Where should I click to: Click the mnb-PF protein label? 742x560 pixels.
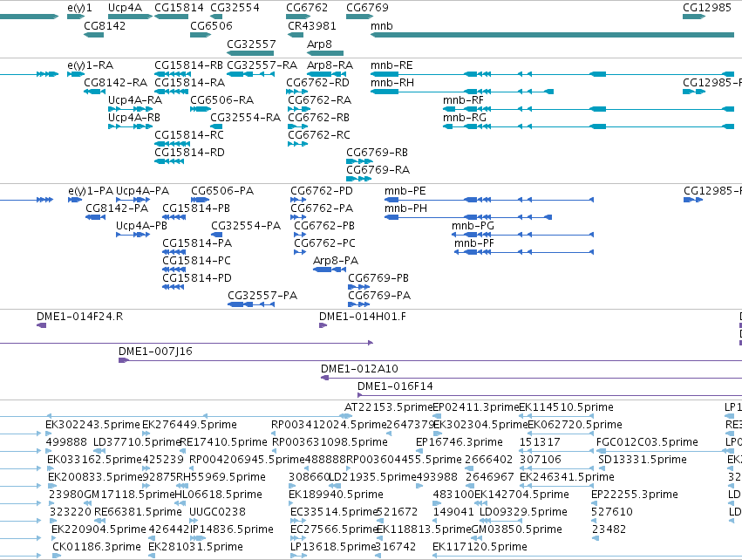click(474, 243)
